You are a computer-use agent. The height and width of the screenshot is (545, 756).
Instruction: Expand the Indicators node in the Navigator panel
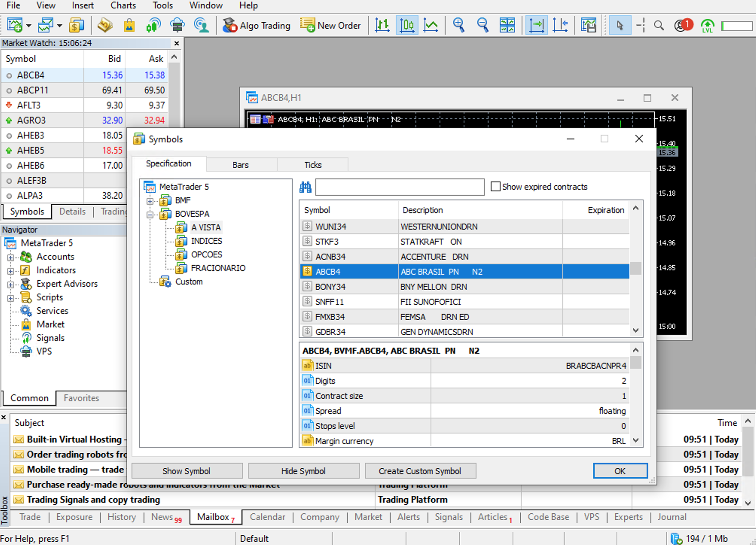11,271
